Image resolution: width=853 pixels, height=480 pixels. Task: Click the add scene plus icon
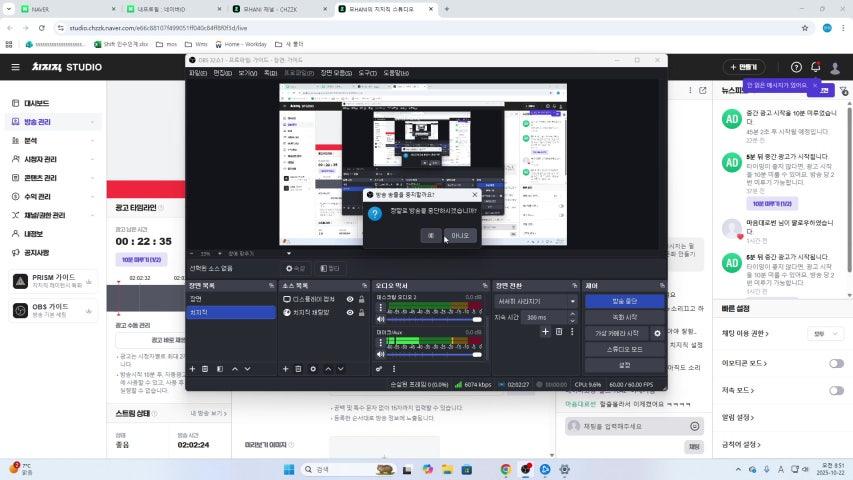[x=193, y=369]
